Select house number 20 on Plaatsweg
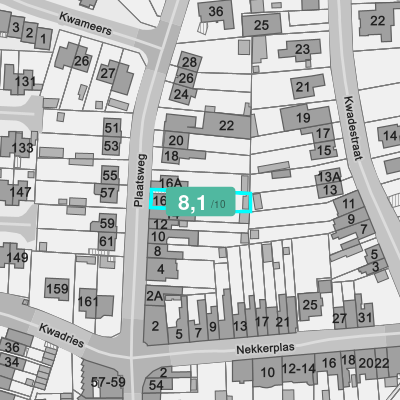 (176, 141)
